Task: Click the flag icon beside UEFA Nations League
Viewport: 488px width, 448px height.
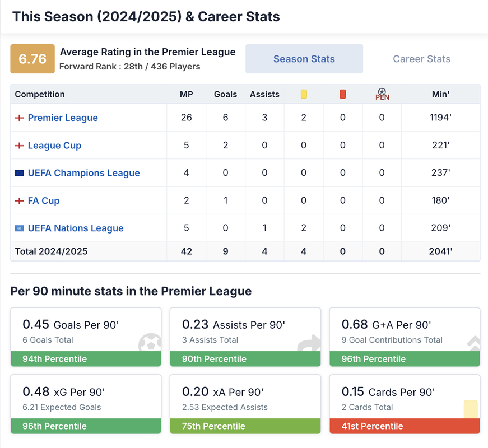Action: click(19, 228)
